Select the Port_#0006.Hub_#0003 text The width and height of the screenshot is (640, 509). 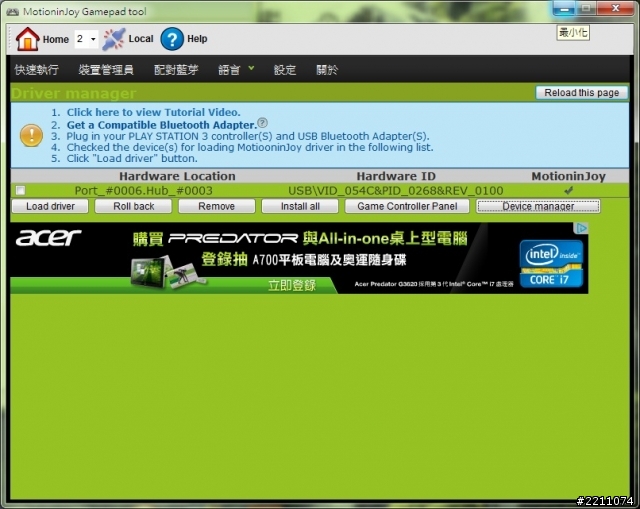143,191
